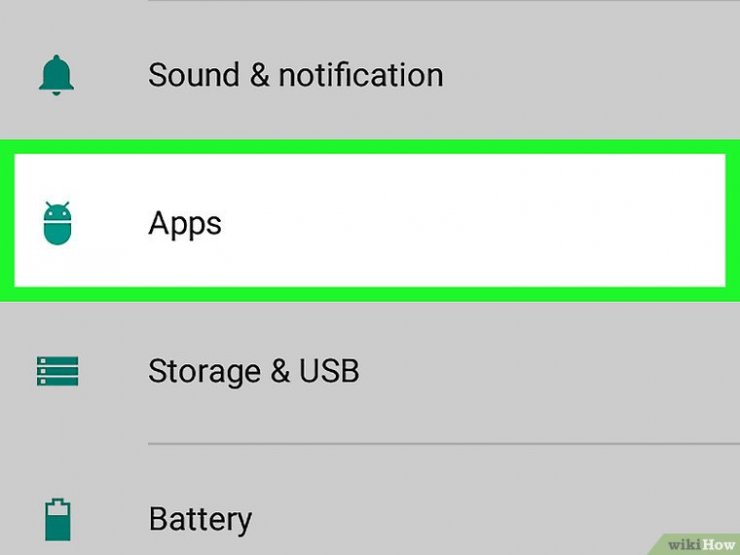Tap the stacked-bars Storage icon

click(x=58, y=371)
